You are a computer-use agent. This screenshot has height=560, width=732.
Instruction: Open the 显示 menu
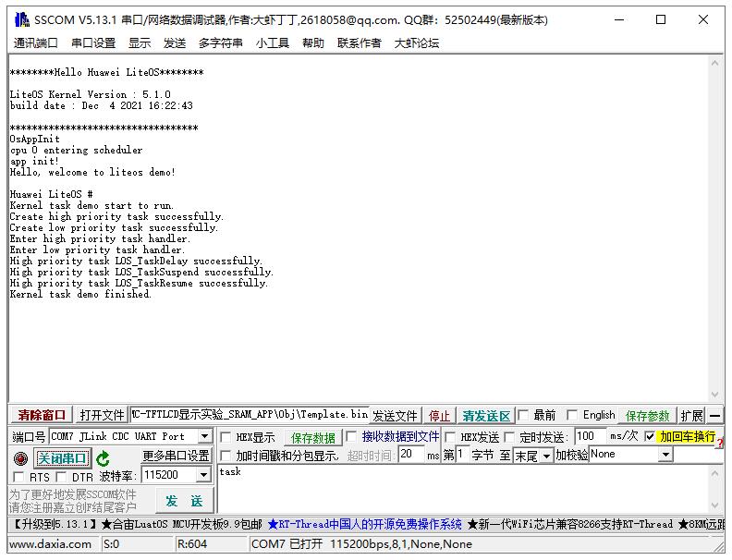click(140, 43)
